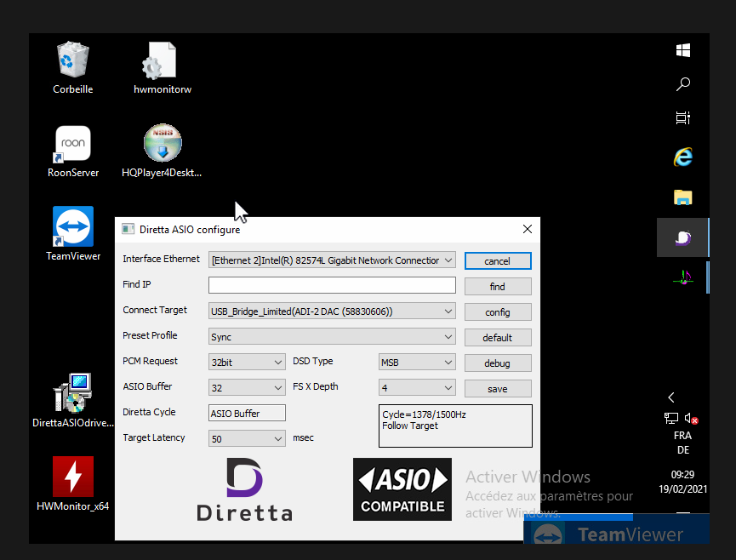Click the Internet Explorer taskbar icon

pos(682,157)
